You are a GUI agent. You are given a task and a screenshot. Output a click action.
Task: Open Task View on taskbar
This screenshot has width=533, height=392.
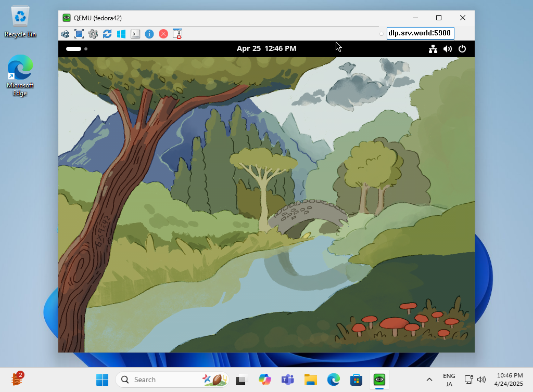pyautogui.click(x=241, y=380)
